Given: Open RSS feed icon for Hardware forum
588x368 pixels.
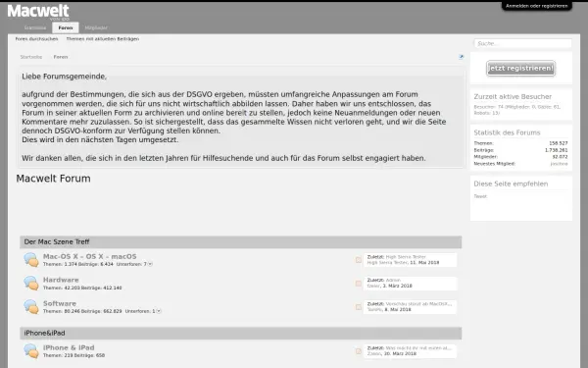Looking at the screenshot, I should pos(359,284).
